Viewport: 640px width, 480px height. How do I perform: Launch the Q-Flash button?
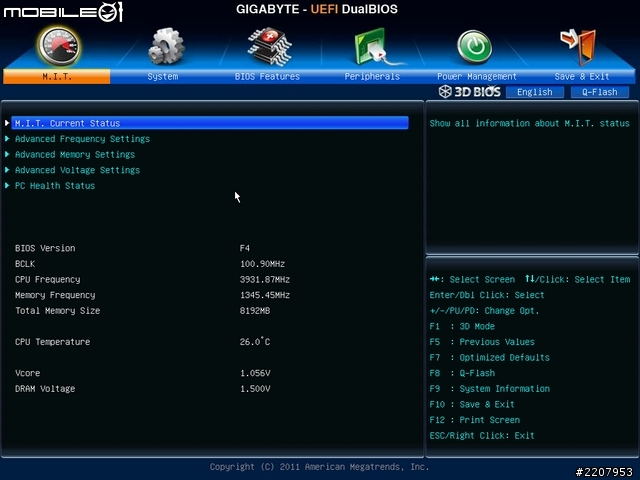(x=600, y=92)
